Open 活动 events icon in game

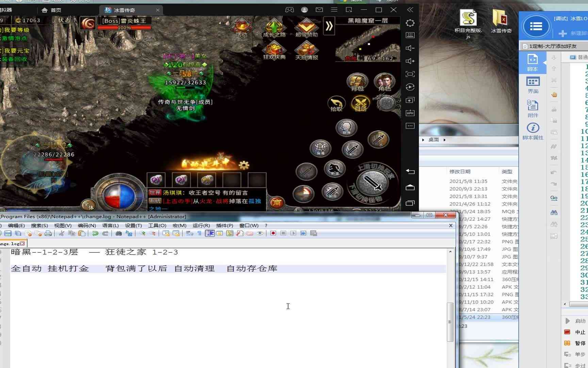click(x=241, y=28)
